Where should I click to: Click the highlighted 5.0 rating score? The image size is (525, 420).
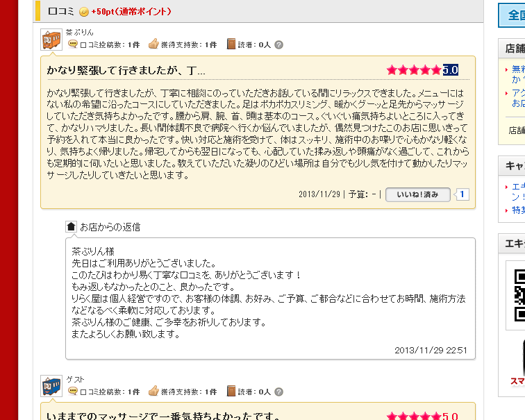451,70
